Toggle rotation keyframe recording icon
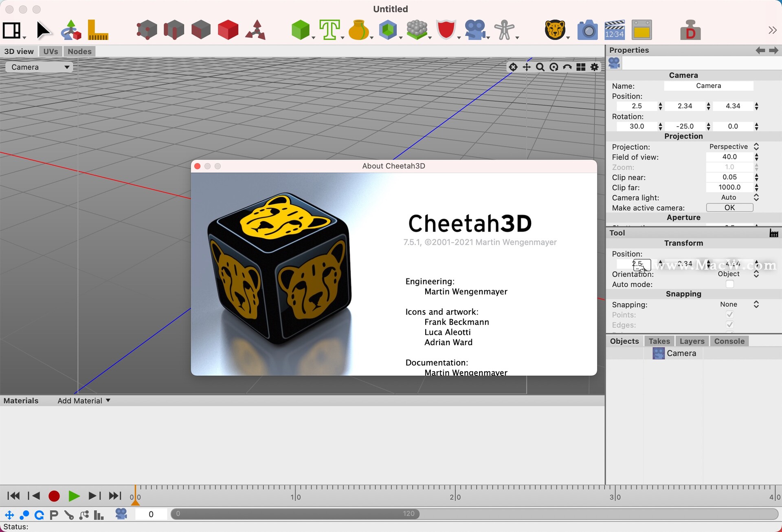 click(39, 515)
